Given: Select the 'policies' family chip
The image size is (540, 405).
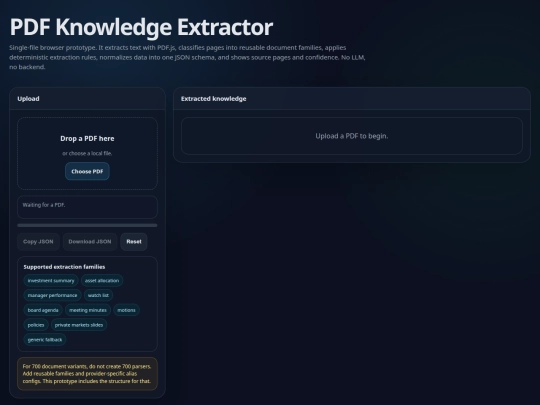Looking at the screenshot, I should [36, 325].
